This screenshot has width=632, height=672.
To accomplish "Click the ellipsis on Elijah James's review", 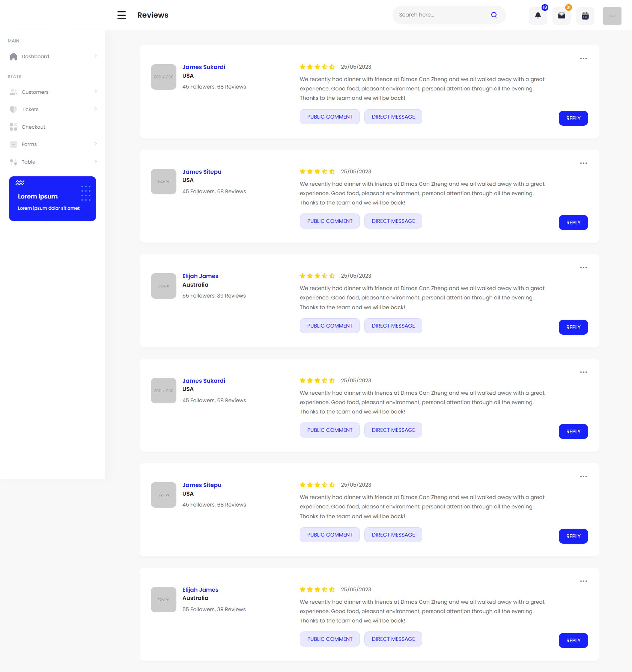I will (583, 268).
